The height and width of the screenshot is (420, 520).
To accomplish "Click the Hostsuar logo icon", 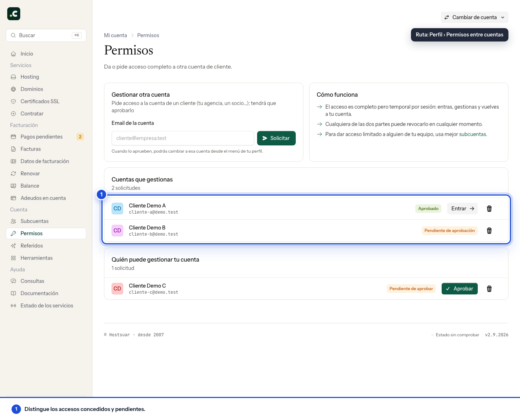I will click(14, 14).
